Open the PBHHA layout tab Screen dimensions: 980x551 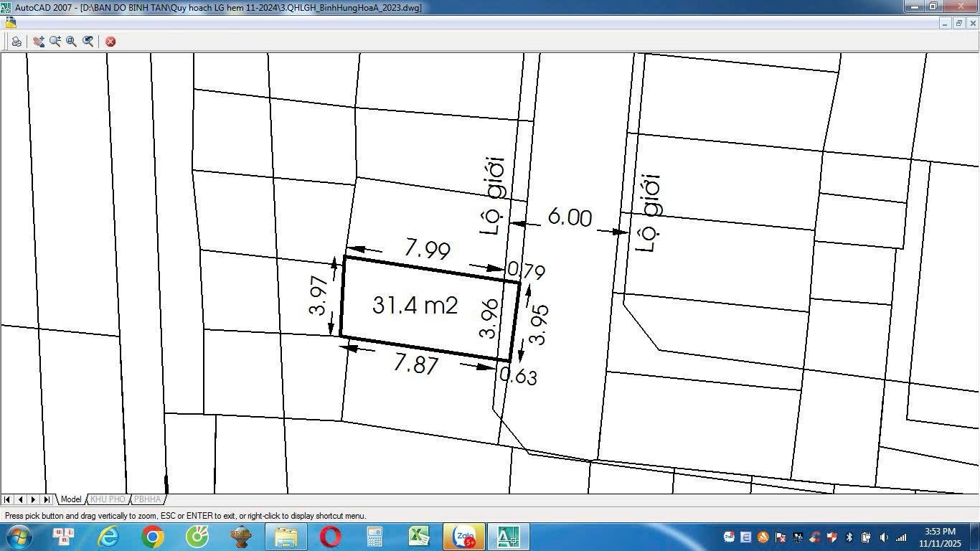pyautogui.click(x=148, y=499)
